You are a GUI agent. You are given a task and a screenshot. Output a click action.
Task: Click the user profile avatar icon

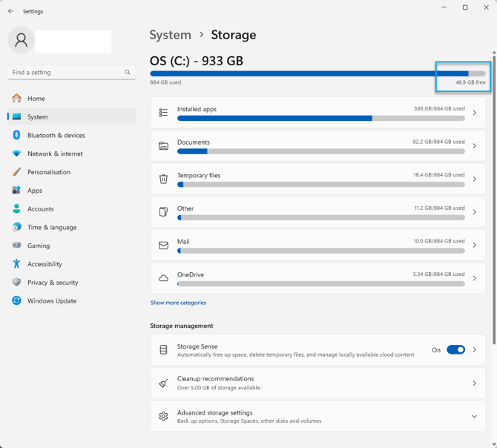coord(22,40)
